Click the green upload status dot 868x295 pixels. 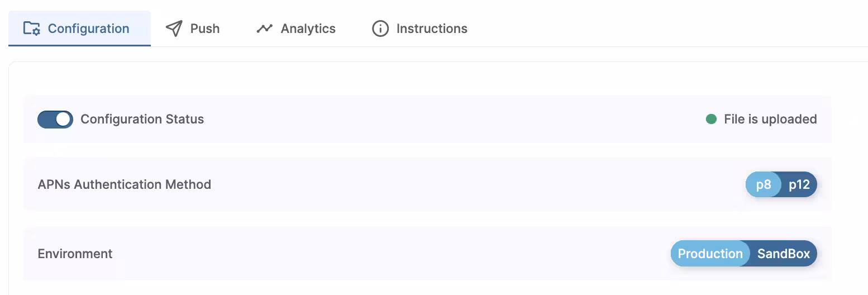click(x=711, y=119)
